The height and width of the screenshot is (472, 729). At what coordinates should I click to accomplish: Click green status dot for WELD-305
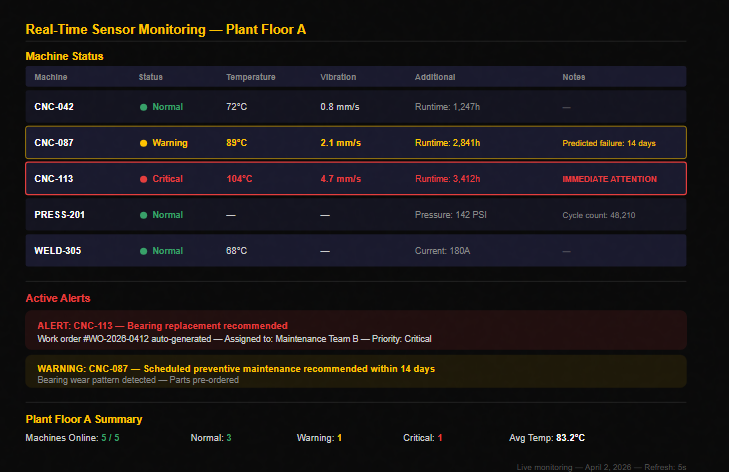coord(144,251)
